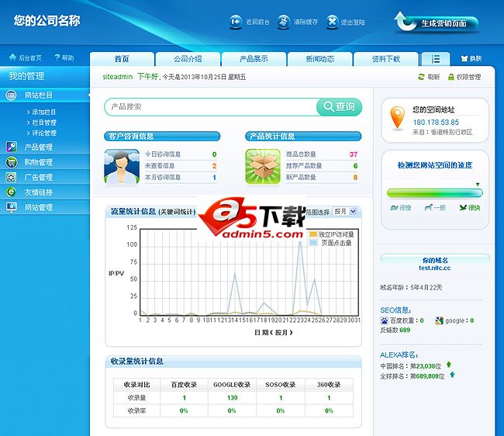
Task: Click the 查询 search button
Action: pyautogui.click(x=339, y=107)
